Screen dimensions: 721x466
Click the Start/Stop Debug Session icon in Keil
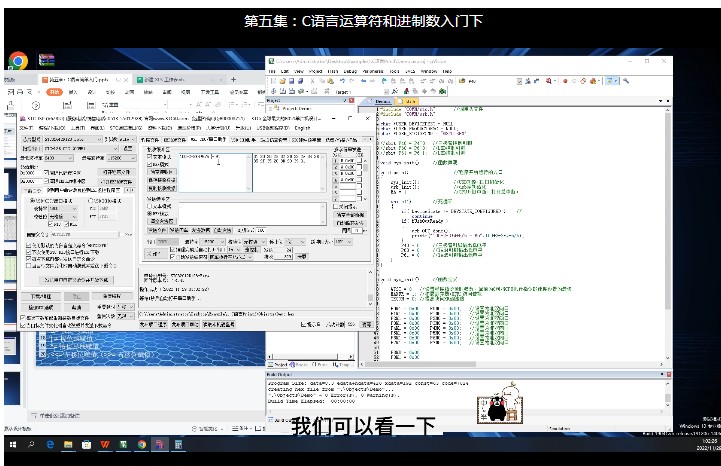[x=549, y=81]
